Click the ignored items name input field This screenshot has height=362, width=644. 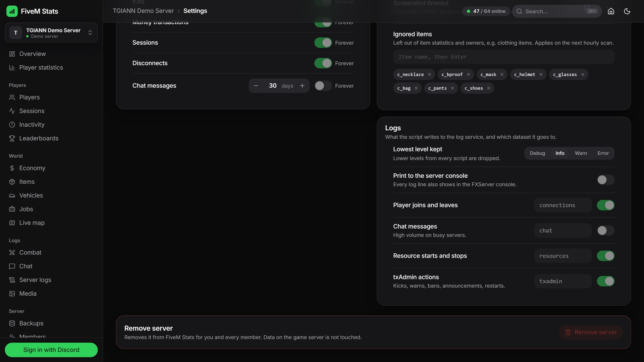[503, 57]
